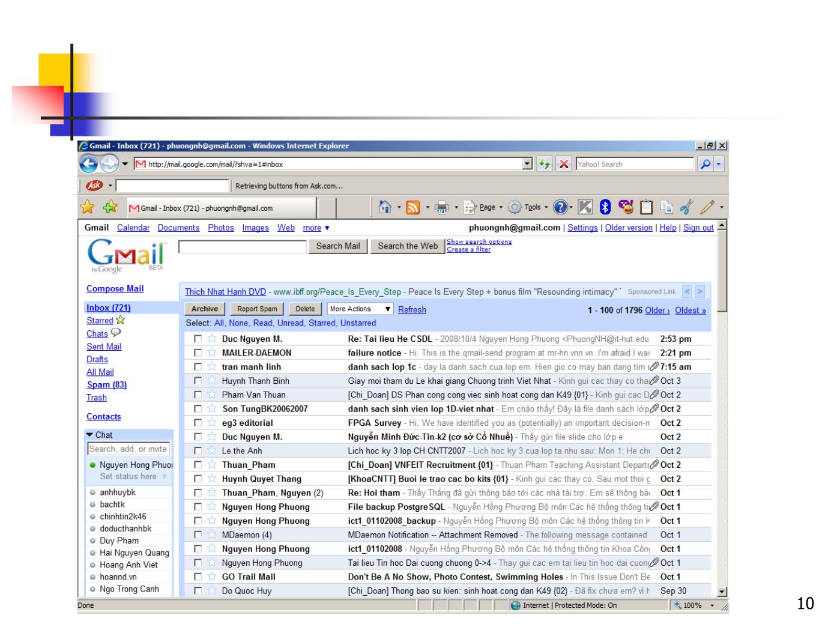Click the magnifier search button beside Yahoo! Search
Viewport: 840px width, 630px height.
click(706, 164)
